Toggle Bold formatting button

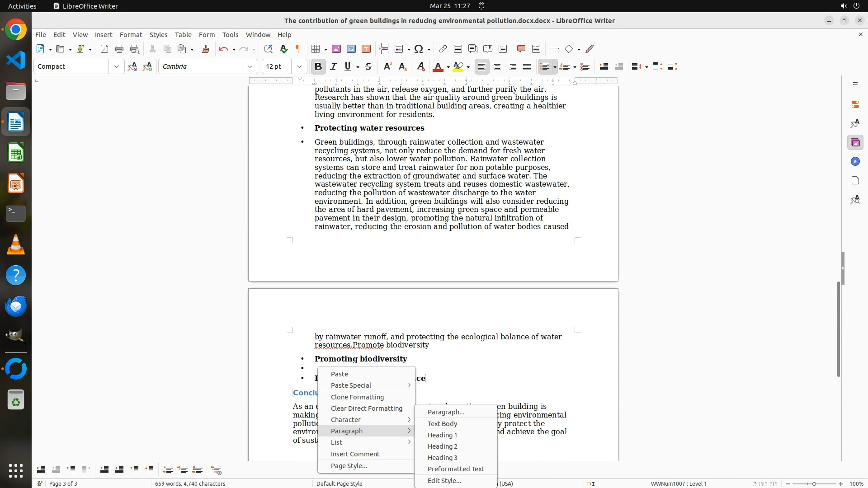(318, 67)
